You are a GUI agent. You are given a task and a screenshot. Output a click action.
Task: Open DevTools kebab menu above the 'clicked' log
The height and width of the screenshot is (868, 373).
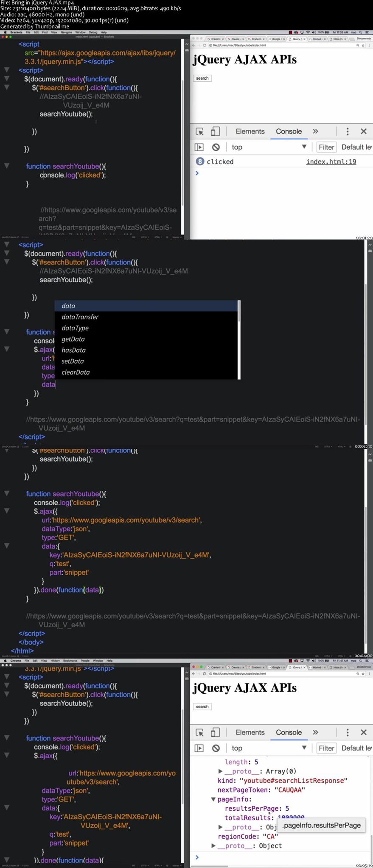pyautogui.click(x=348, y=131)
